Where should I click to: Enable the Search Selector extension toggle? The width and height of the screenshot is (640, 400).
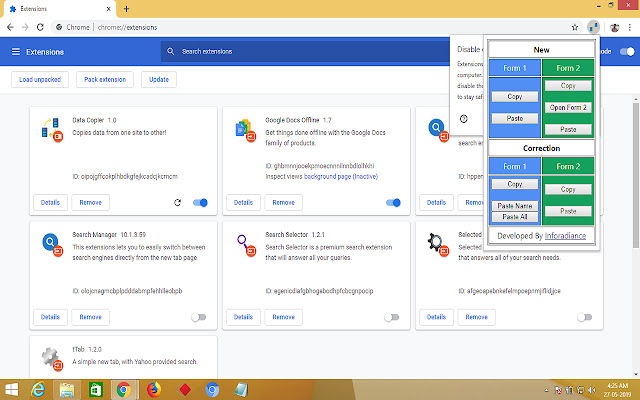(392, 317)
